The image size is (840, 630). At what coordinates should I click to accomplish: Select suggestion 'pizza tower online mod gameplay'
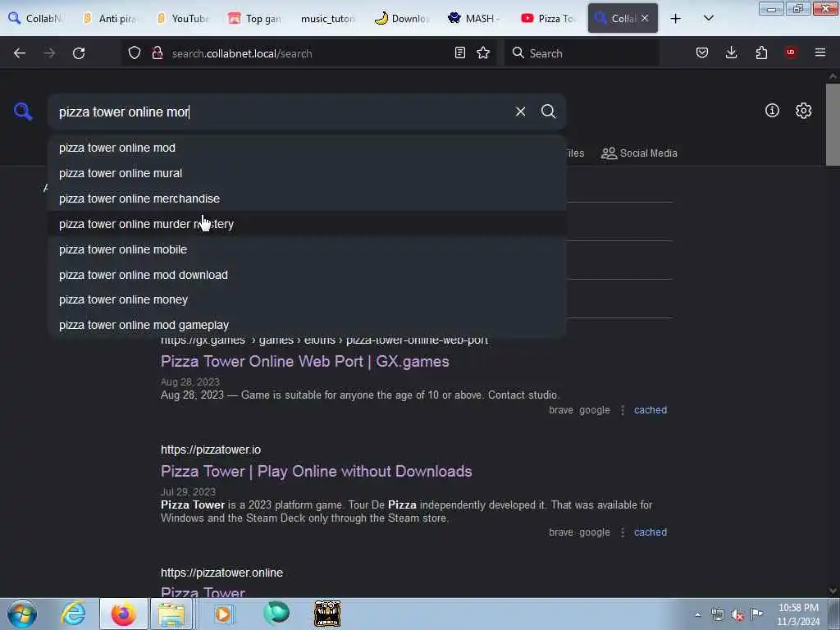click(307, 325)
